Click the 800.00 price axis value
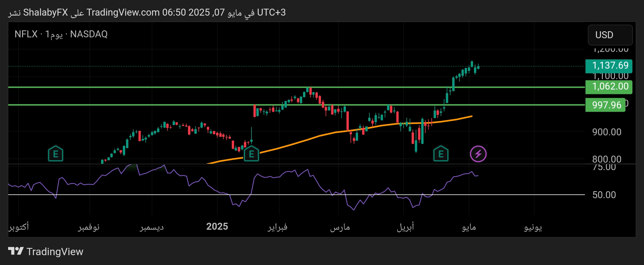Screen dimensions: 644x265 607,159
